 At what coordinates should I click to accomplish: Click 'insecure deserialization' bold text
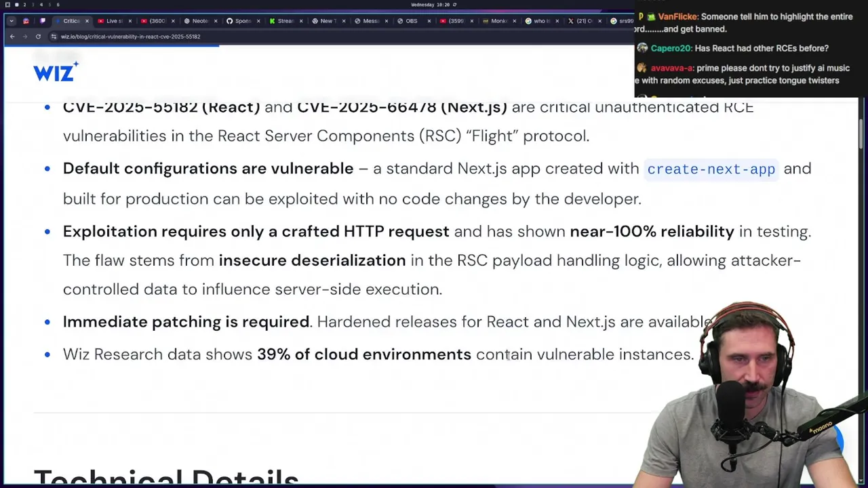312,260
